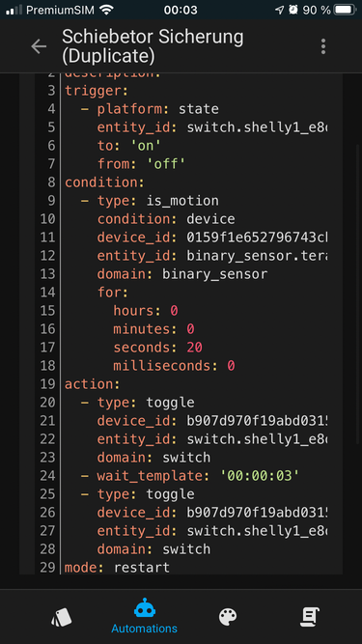Open the scenes palette icon tab

tap(228, 617)
